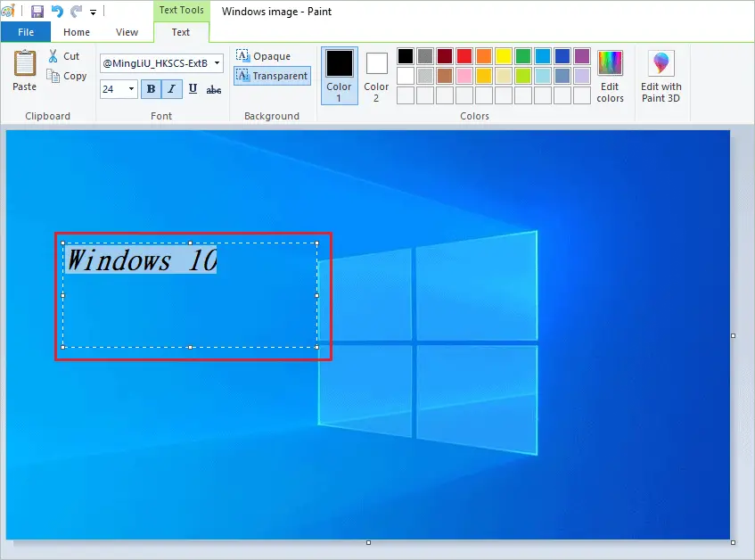
Task: Toggle Italic formatting
Action: coord(171,89)
